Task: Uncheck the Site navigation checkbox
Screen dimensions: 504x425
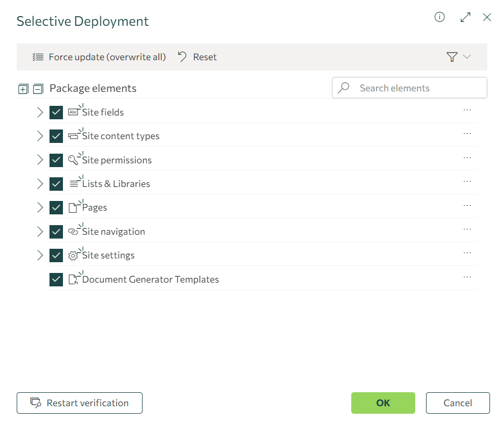Action: 56,232
